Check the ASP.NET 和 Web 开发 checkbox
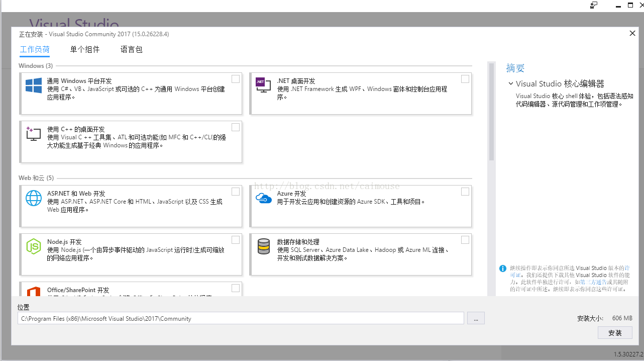Image resolution: width=644 pixels, height=361 pixels. pyautogui.click(x=236, y=192)
